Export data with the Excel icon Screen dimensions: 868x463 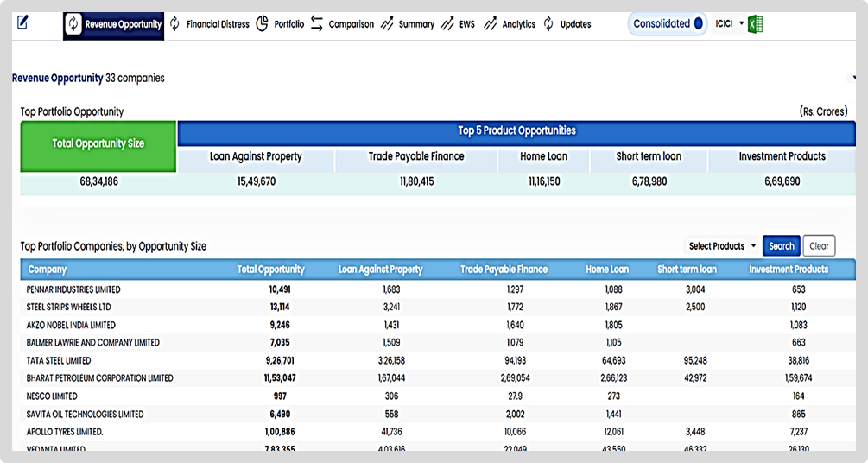755,24
